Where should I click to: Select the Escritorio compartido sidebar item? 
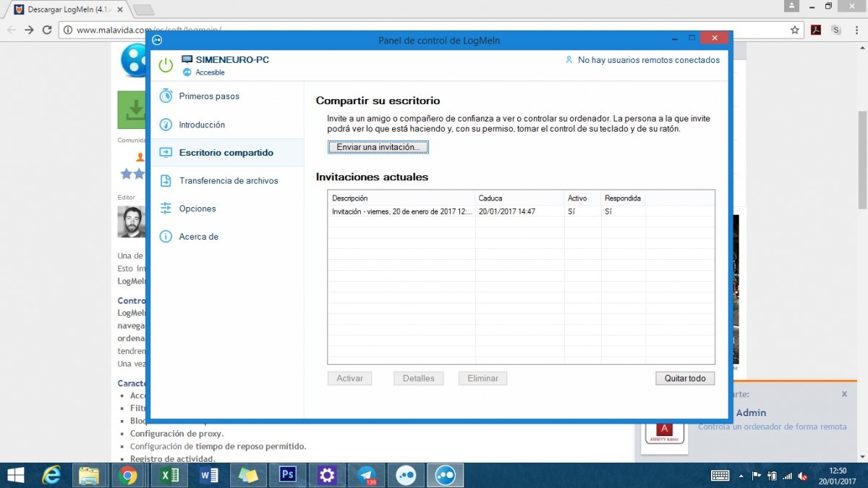click(226, 153)
